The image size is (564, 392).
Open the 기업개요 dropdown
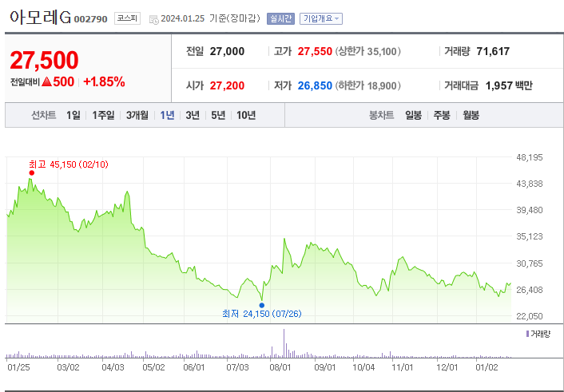[x=321, y=18]
